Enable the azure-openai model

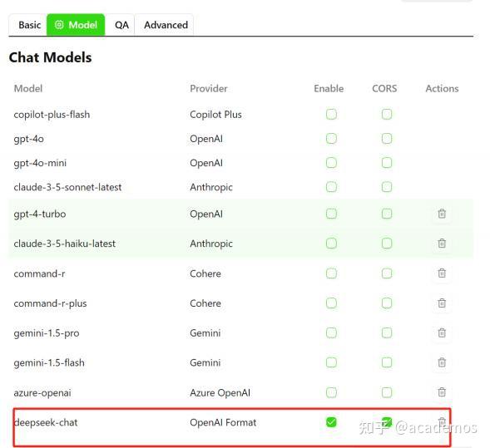[331, 392]
